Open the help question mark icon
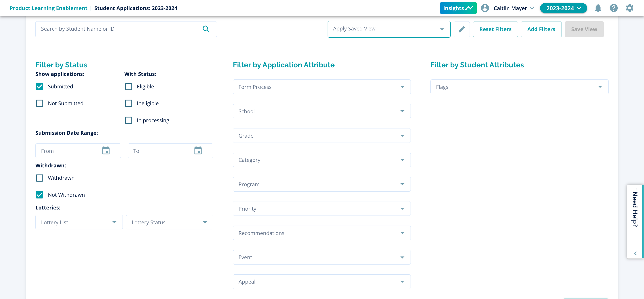The height and width of the screenshot is (299, 644). pos(614,8)
